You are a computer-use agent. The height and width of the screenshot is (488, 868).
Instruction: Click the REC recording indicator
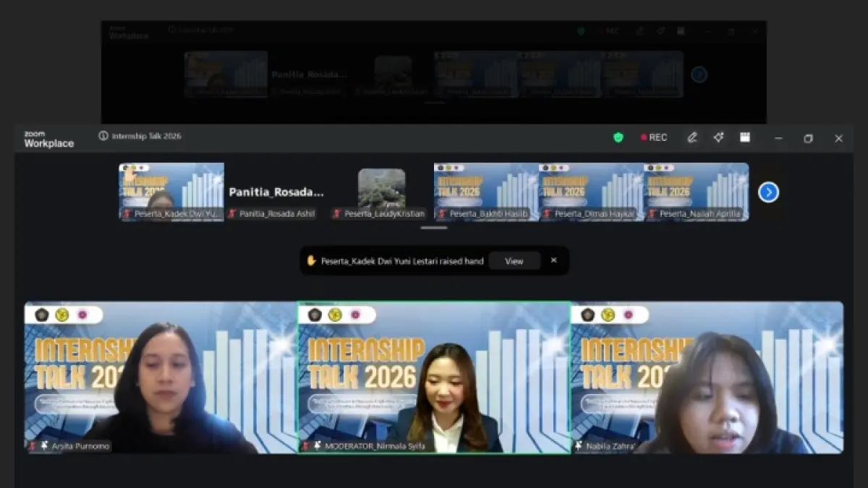pyautogui.click(x=654, y=137)
